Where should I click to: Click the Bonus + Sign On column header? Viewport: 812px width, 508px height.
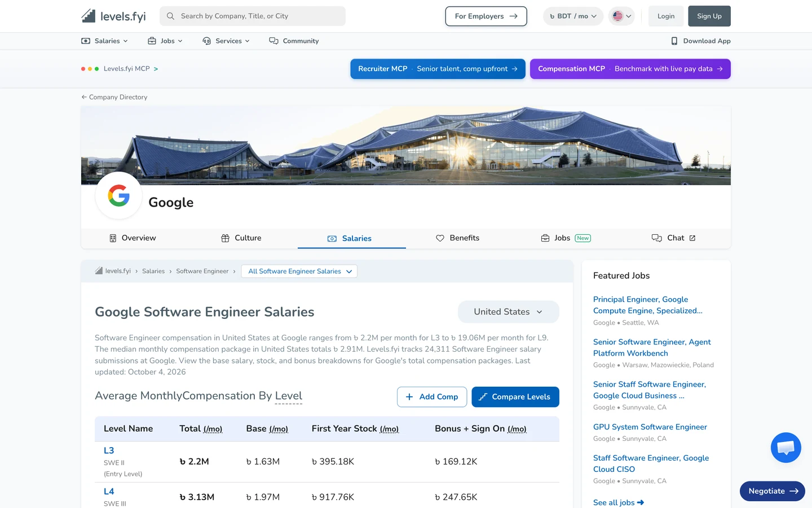pyautogui.click(x=480, y=428)
